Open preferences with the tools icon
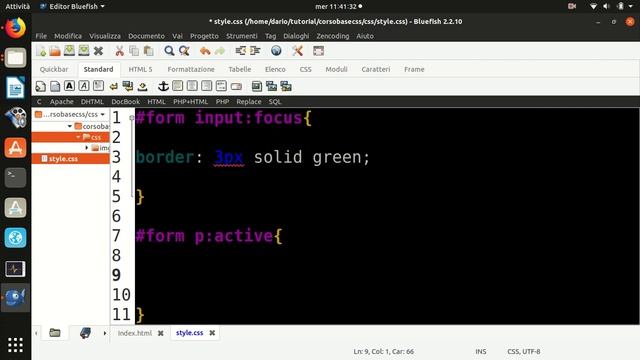Image resolution: width=640 pixels, height=360 pixels. 297,51
